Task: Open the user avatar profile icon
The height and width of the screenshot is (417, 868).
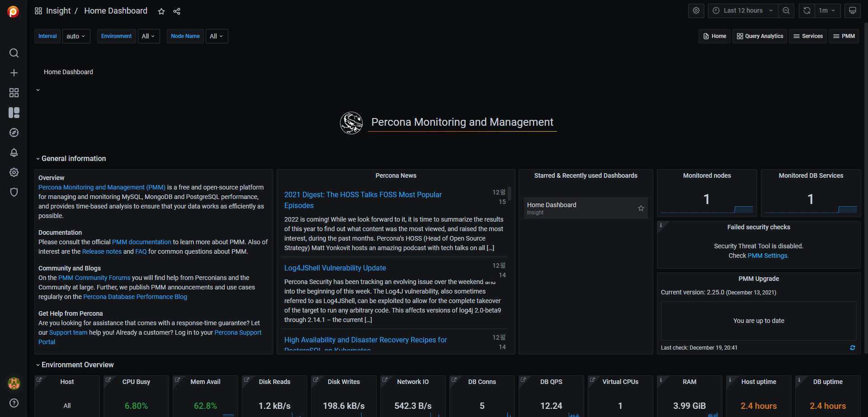Action: (14, 383)
